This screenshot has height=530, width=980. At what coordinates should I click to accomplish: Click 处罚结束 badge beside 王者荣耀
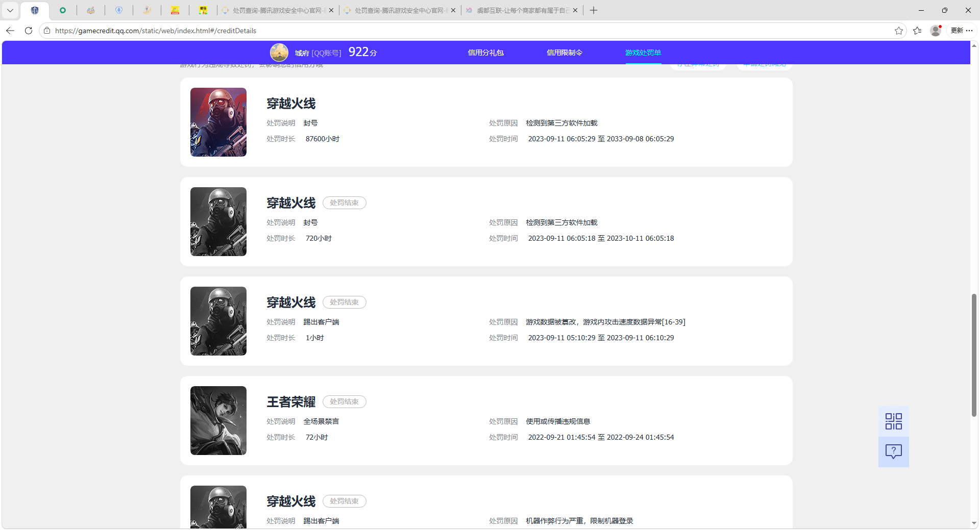[345, 401]
